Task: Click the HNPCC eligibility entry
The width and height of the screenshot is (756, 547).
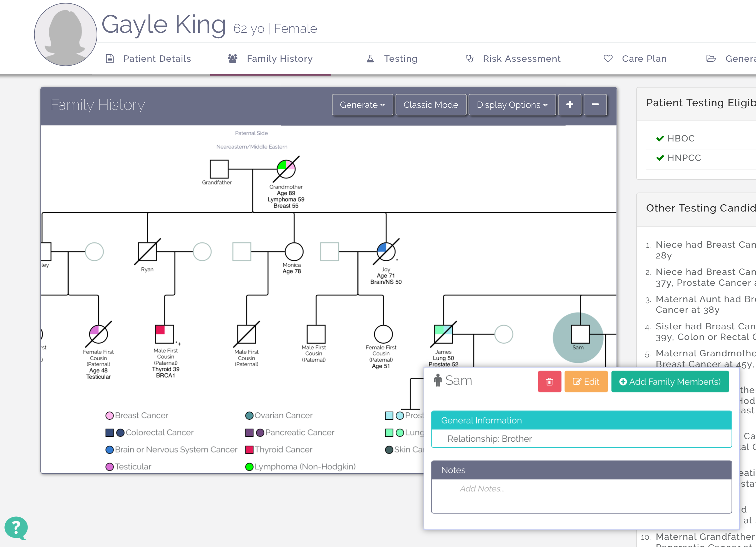Action: click(679, 158)
